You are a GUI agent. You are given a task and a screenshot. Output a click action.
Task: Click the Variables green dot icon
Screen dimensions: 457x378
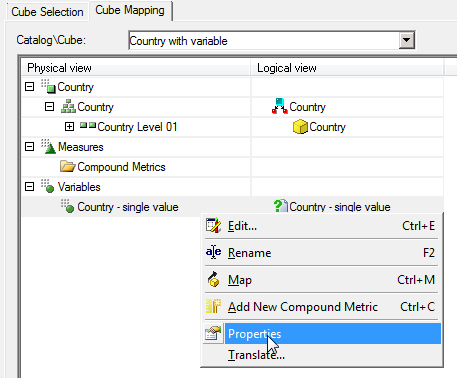pyautogui.click(x=48, y=186)
